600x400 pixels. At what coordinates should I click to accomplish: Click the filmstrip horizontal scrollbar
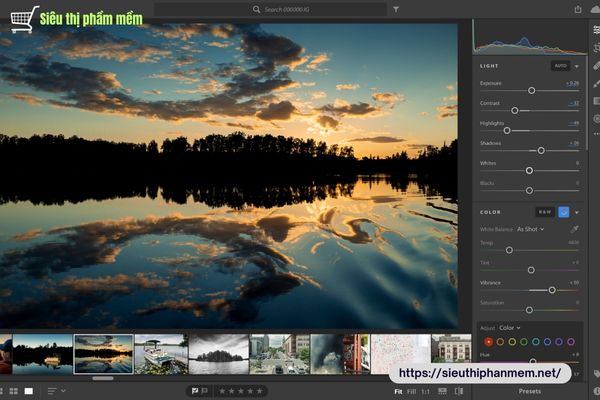[x=103, y=378]
